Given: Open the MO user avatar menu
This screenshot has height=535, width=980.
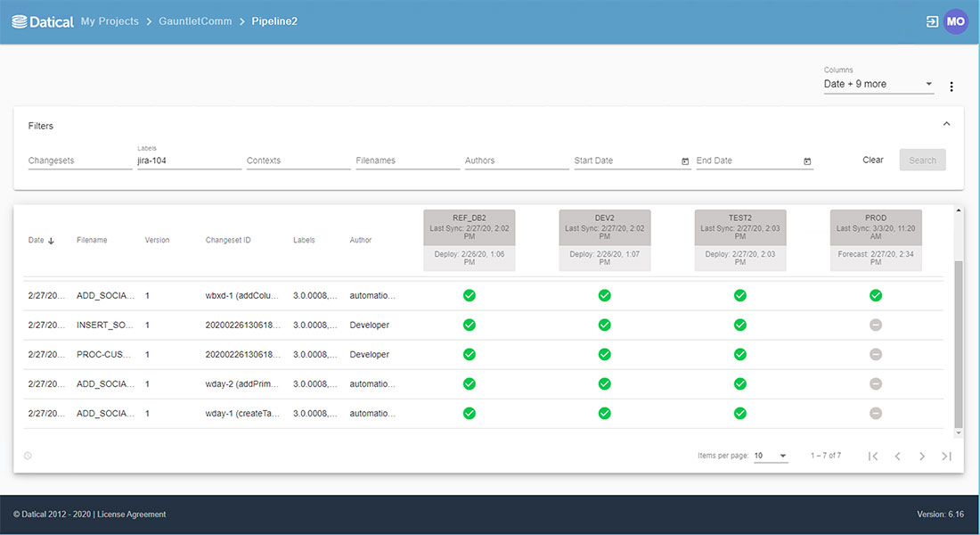Looking at the screenshot, I should pyautogui.click(x=955, y=21).
